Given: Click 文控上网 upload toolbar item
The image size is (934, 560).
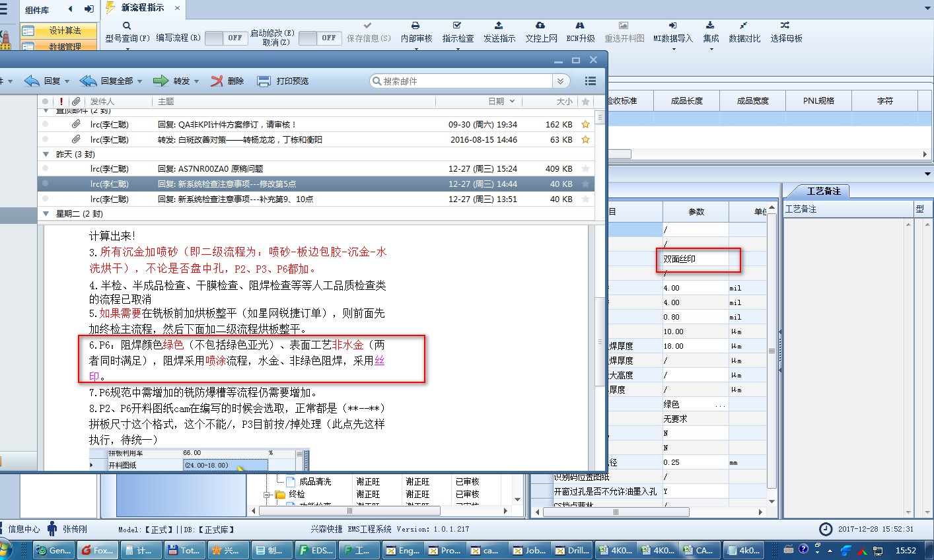Looking at the screenshot, I should click(541, 32).
